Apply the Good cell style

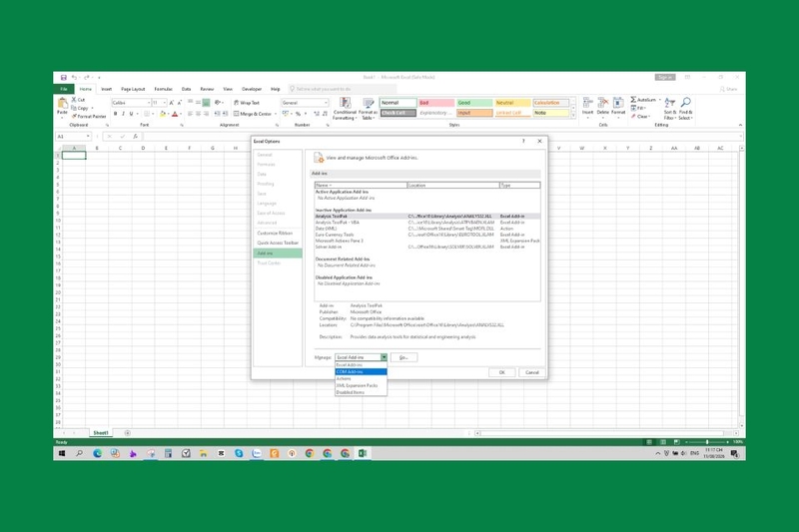tap(474, 103)
